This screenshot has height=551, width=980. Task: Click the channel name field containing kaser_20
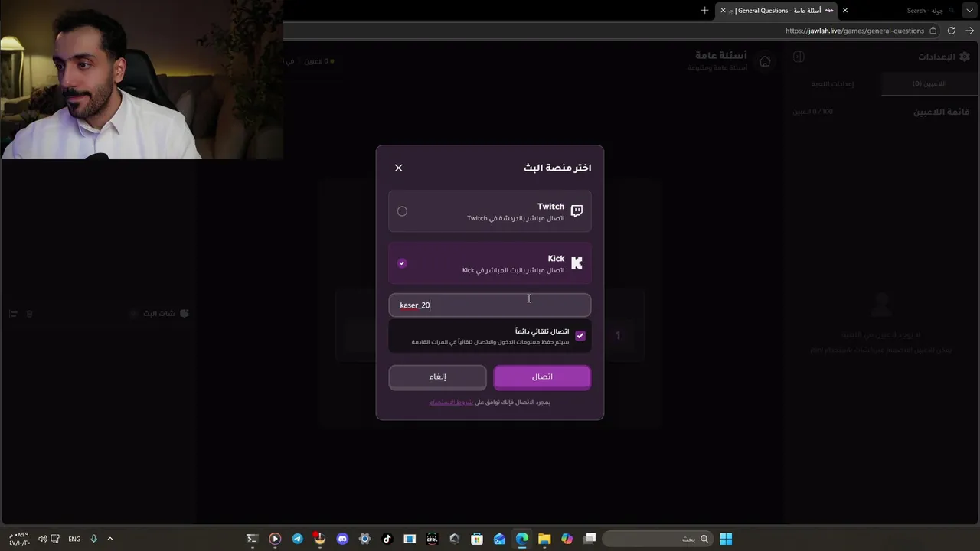point(490,305)
